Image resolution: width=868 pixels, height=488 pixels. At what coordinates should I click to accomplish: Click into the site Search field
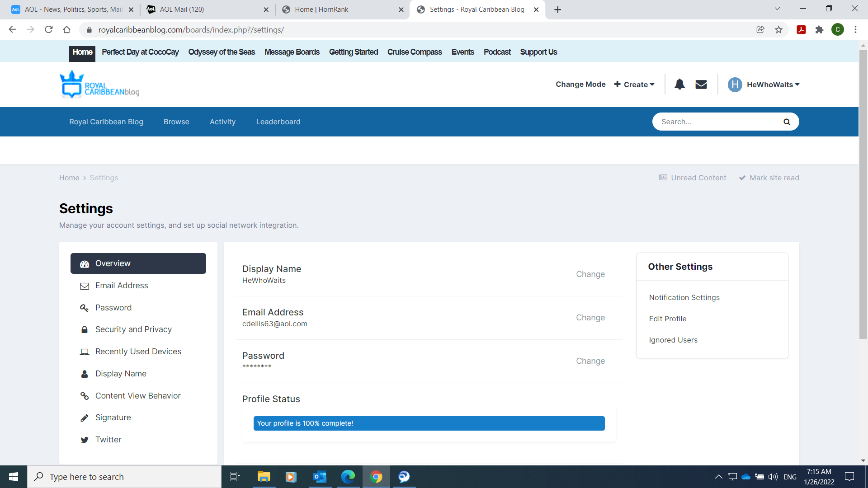click(719, 122)
